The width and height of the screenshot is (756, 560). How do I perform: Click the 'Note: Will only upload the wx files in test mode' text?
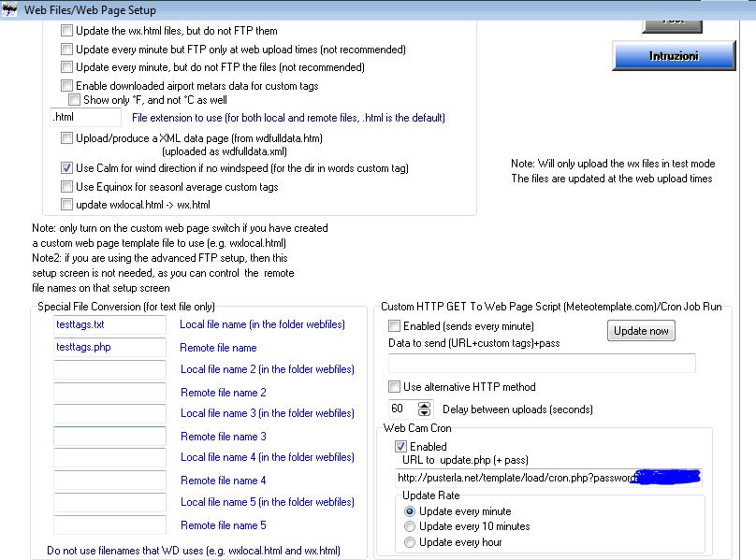(x=613, y=164)
